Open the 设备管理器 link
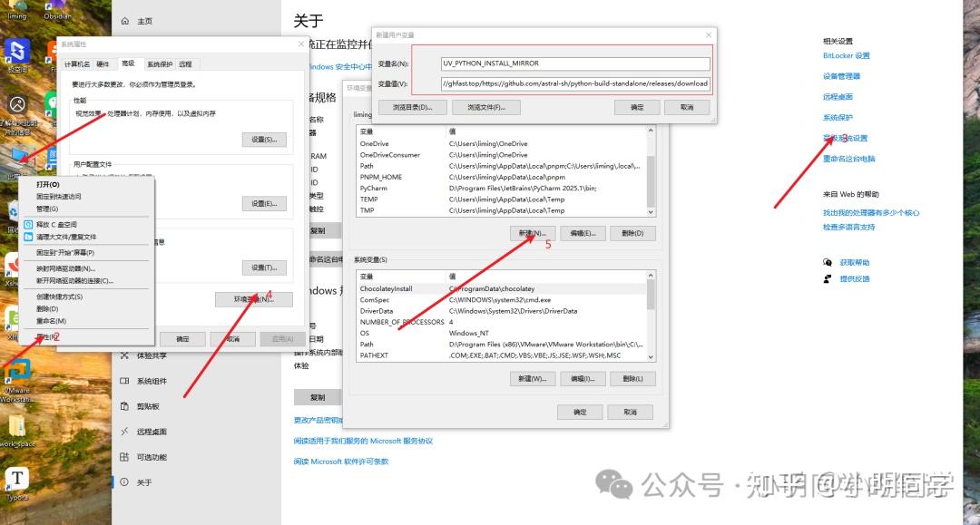The image size is (980, 525). click(841, 76)
